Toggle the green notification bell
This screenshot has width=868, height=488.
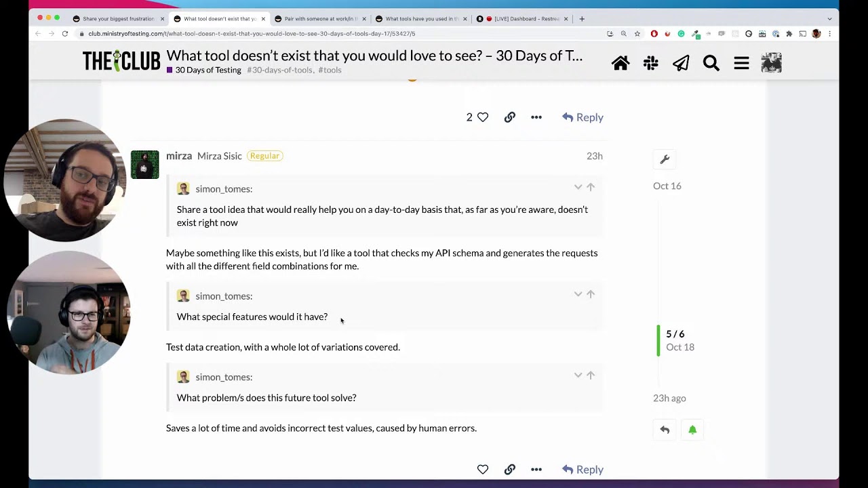[x=692, y=430]
